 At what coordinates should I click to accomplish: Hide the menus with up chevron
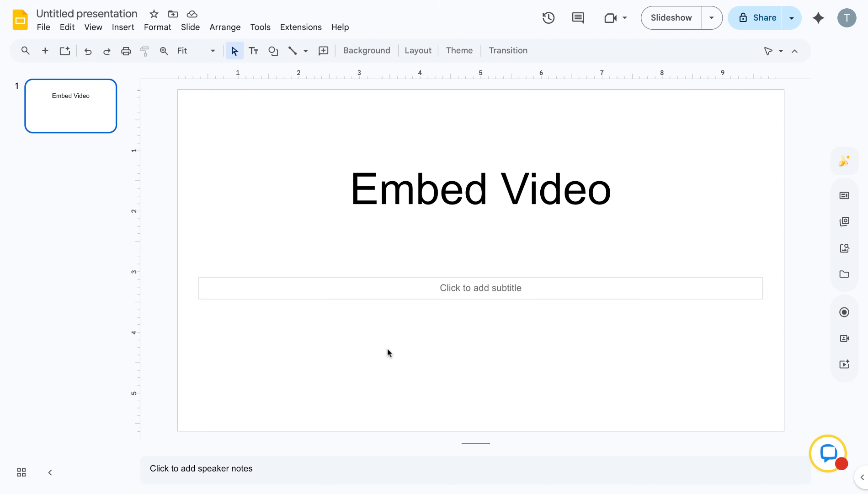pos(794,51)
